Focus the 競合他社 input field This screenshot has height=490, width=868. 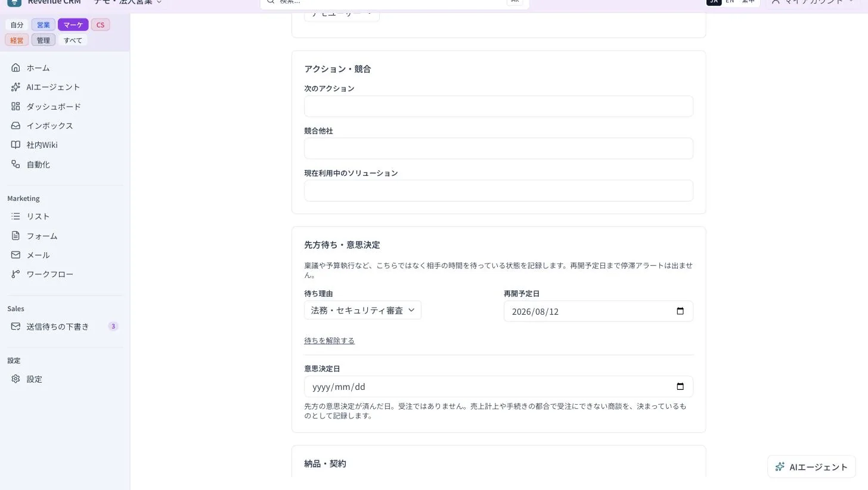[498, 148]
